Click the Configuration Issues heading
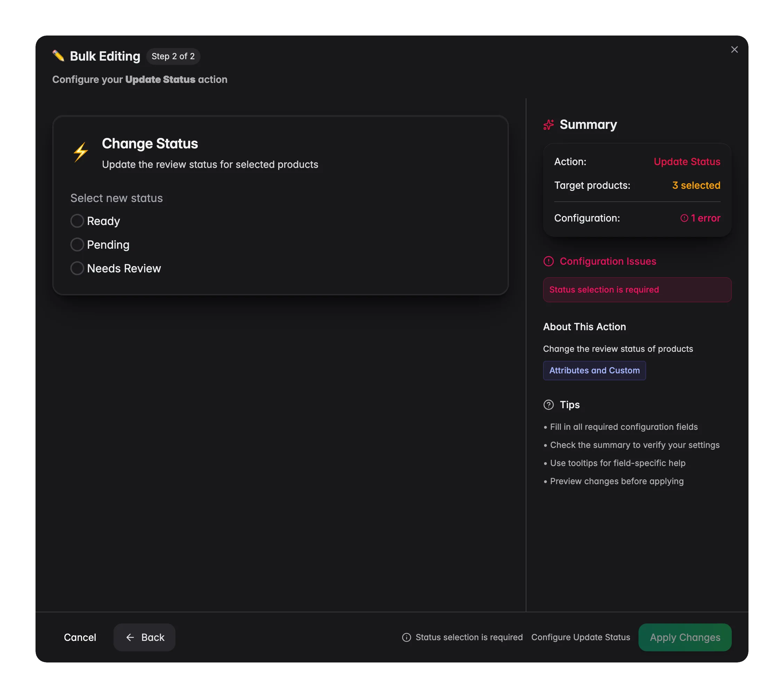This screenshot has height=698, width=784. (608, 261)
